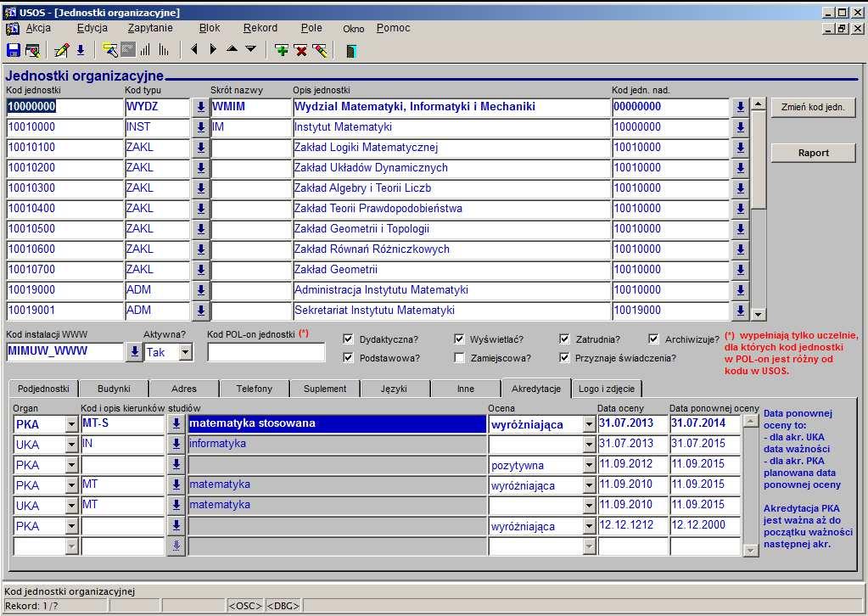Expand Organ dropdown for row dated 12.12.1212
Screen dimensions: 868x616
(71, 526)
